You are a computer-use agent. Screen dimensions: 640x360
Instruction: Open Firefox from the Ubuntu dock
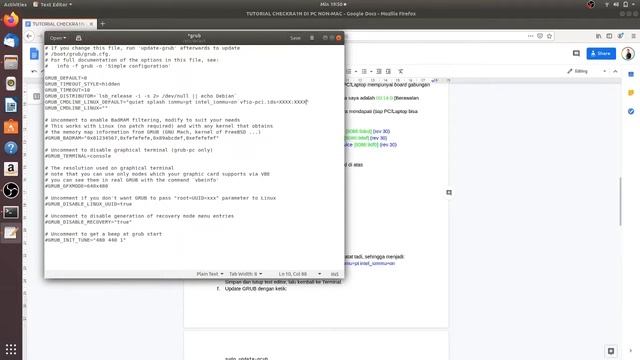[x=11, y=19]
